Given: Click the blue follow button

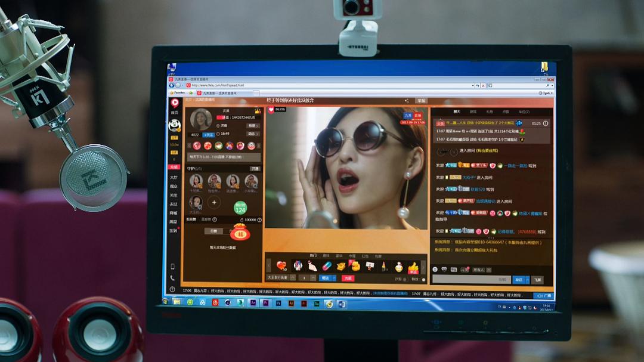Looking at the screenshot, I should [209, 134].
